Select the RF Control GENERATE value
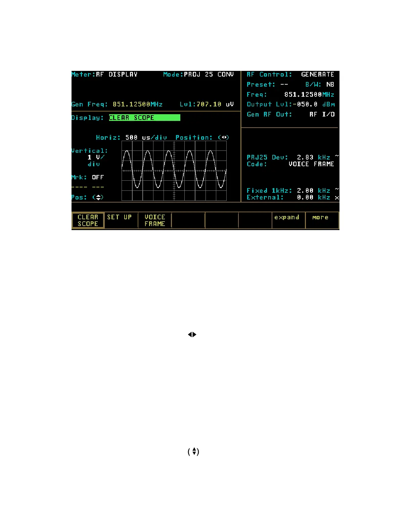This screenshot has height=532, width=411. [x=317, y=74]
